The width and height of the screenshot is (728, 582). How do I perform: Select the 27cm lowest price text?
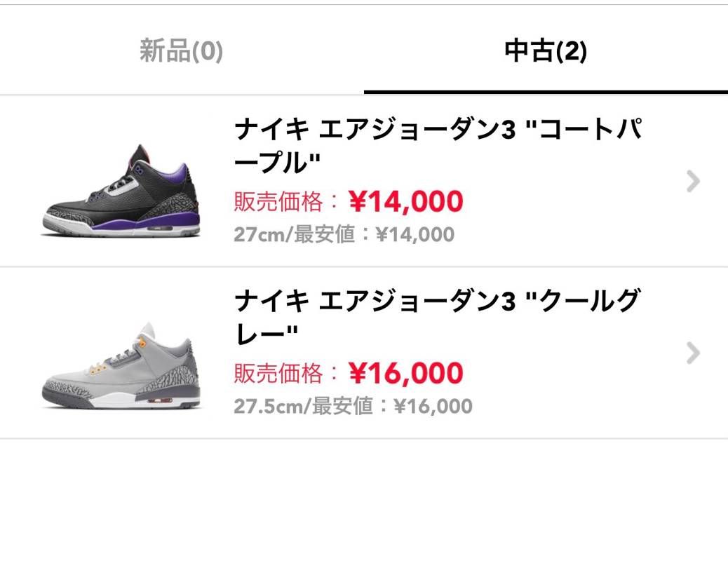point(343,234)
